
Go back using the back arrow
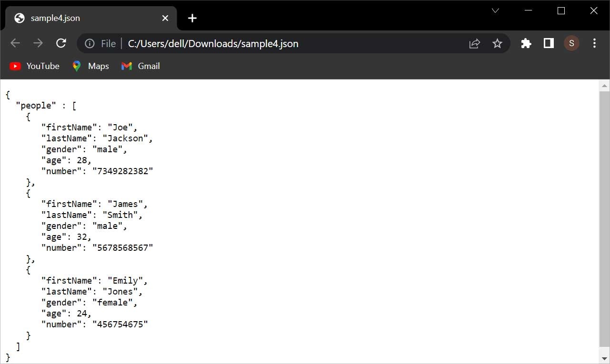point(15,43)
